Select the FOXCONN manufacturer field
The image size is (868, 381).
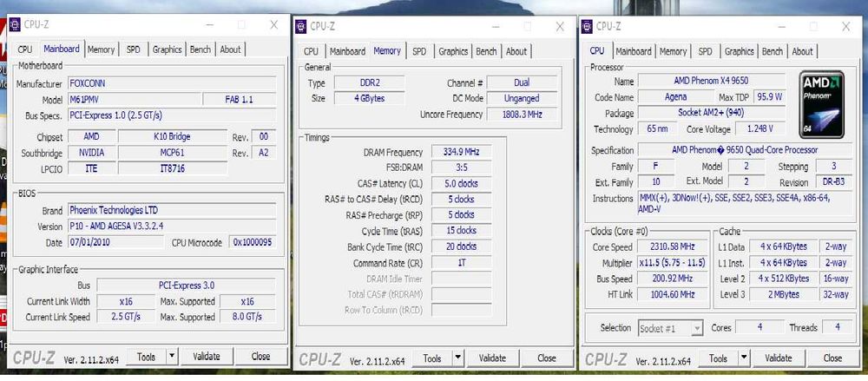point(172,83)
